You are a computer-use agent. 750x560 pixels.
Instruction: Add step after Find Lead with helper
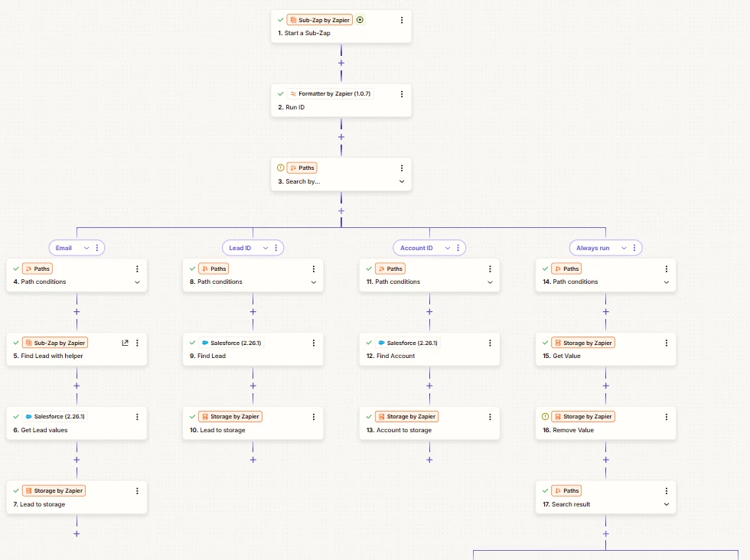[77, 386]
